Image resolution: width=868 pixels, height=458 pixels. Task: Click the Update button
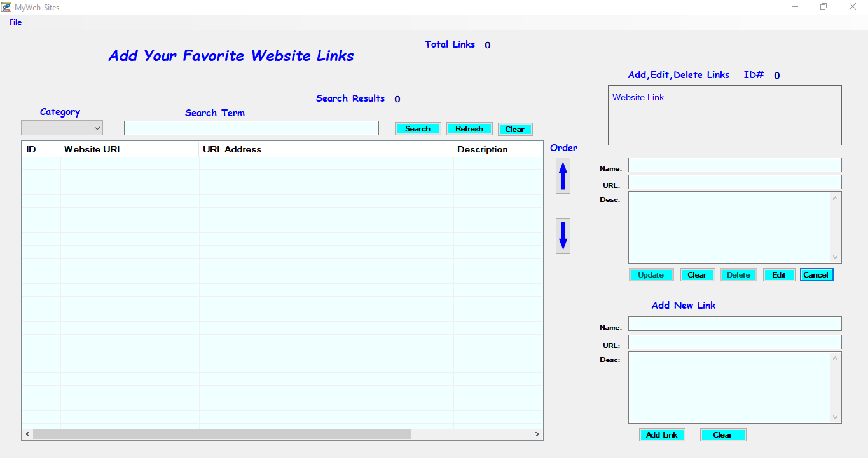coord(651,274)
